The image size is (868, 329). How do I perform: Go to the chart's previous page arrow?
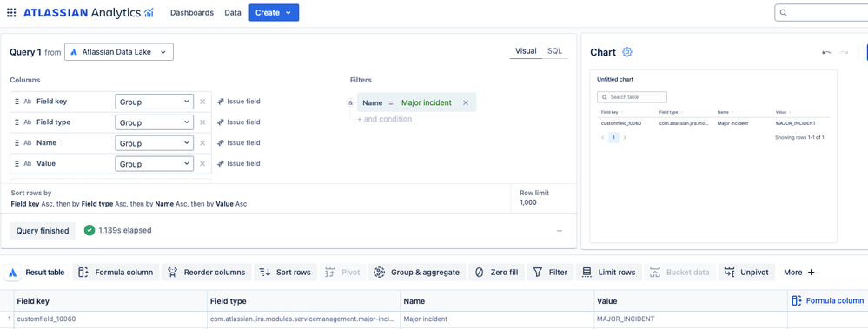pyautogui.click(x=603, y=137)
